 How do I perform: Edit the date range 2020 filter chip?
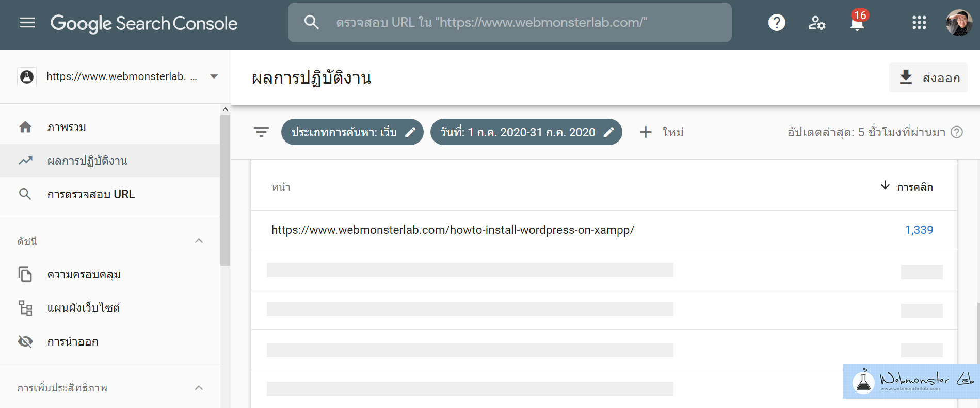coord(526,132)
